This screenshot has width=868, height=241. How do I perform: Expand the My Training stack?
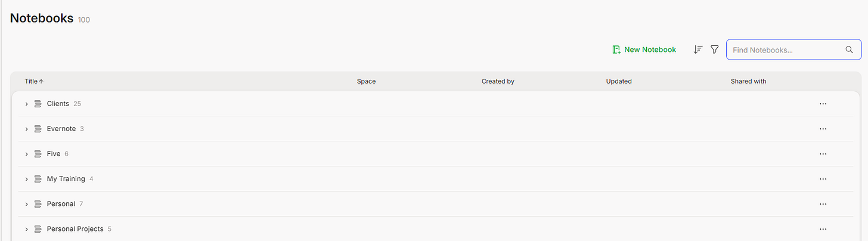tap(27, 179)
